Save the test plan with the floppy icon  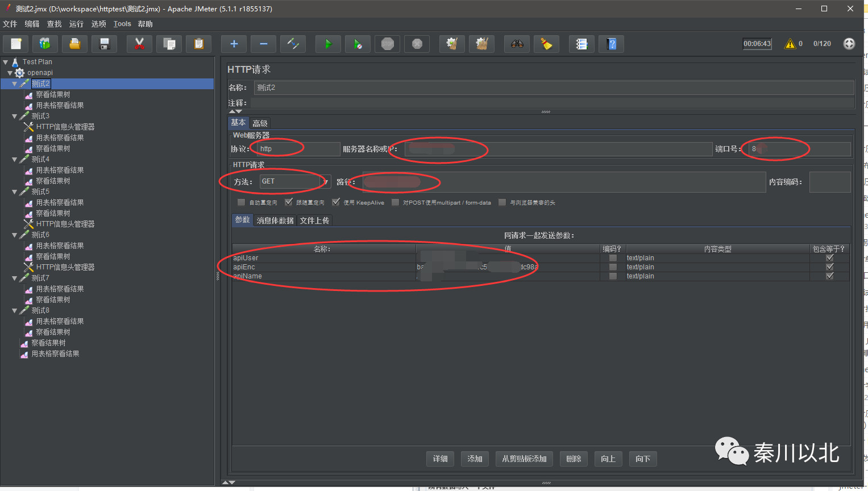104,44
